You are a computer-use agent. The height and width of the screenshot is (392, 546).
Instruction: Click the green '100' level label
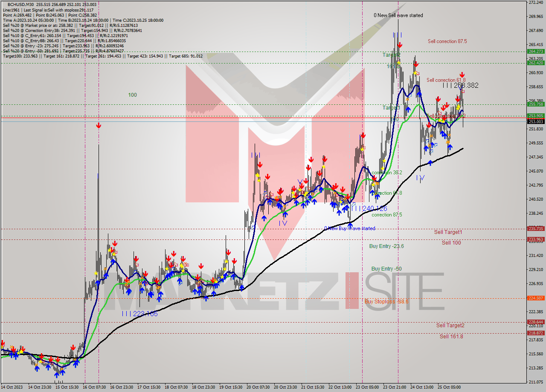pyautogui.click(x=133, y=95)
